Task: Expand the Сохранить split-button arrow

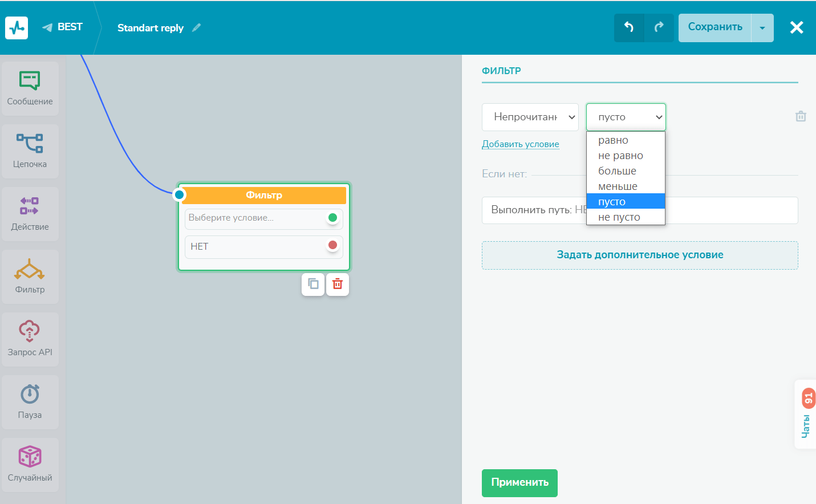Action: coord(762,28)
